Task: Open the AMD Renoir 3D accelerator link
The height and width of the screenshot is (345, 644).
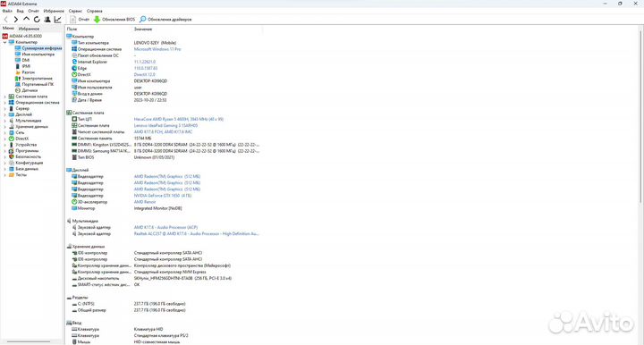Action: click(x=145, y=202)
